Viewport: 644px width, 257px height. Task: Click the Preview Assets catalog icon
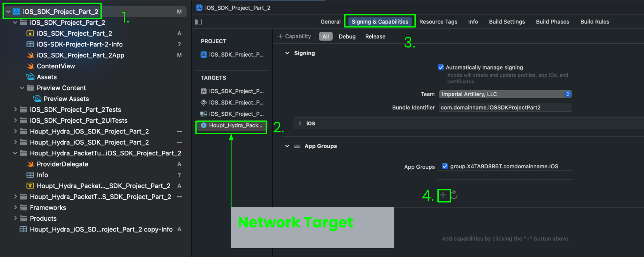pyautogui.click(x=37, y=99)
